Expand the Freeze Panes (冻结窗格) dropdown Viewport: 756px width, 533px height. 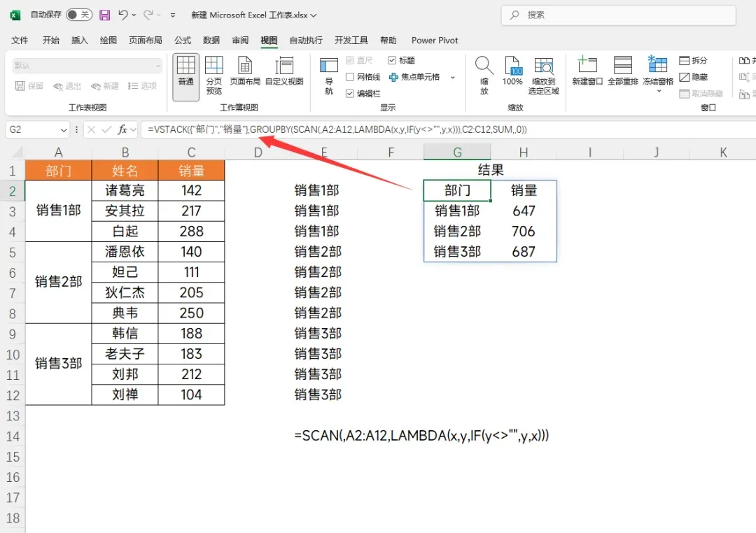(x=658, y=91)
